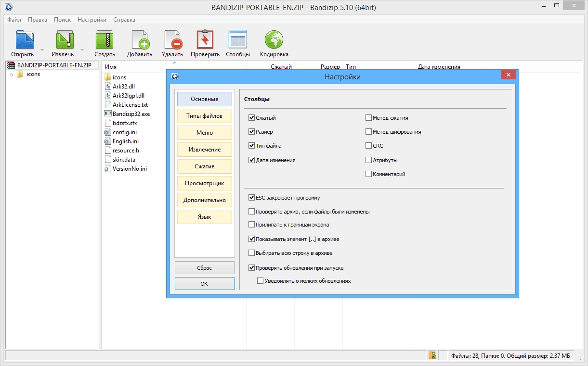Click the VersionNo.ini file icon
Viewport: 588px width, 366px height.
(x=108, y=168)
